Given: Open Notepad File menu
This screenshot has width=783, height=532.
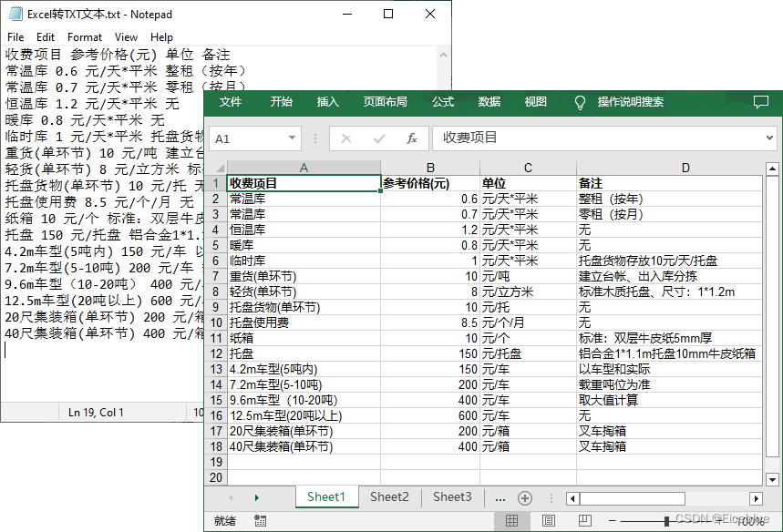Looking at the screenshot, I should [15, 37].
